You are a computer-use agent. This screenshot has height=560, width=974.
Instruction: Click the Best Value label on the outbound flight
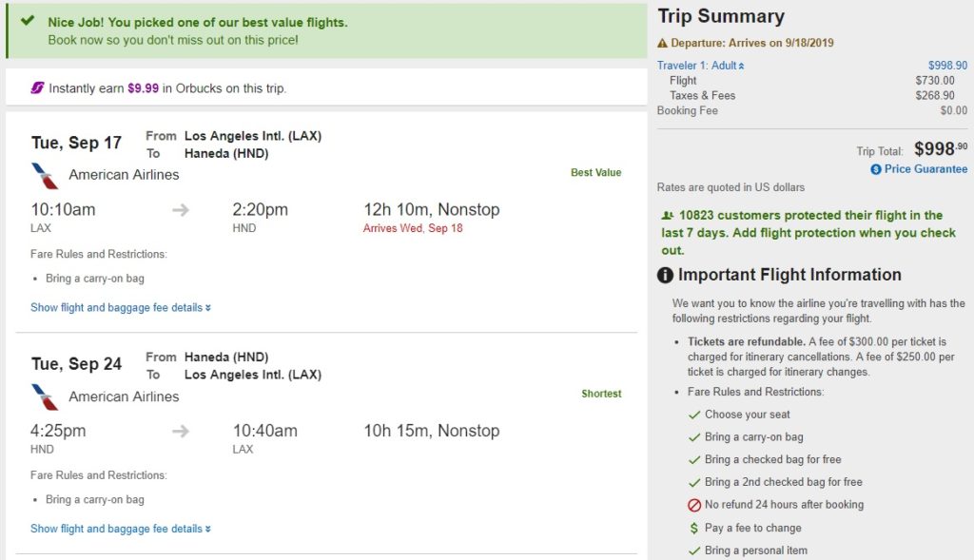(x=595, y=173)
